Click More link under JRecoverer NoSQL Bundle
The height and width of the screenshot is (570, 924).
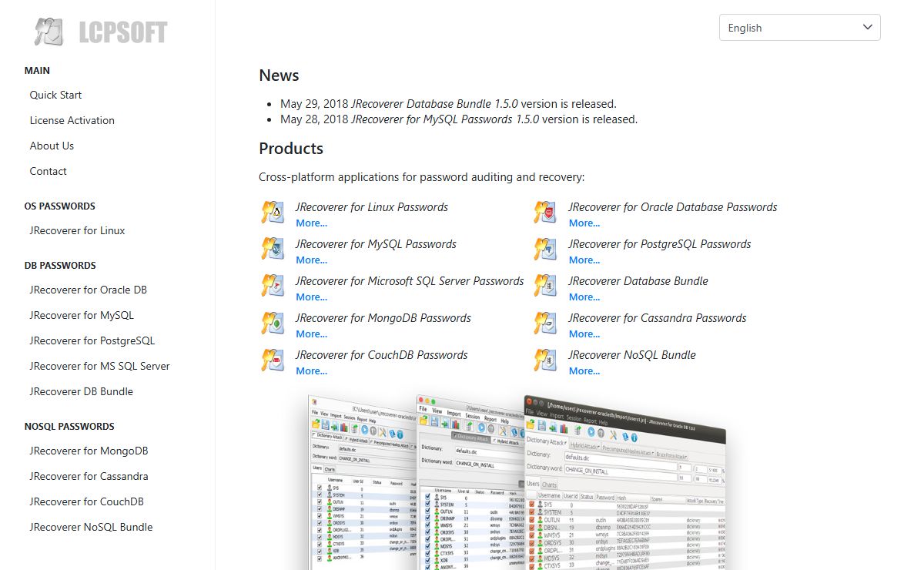[584, 371]
